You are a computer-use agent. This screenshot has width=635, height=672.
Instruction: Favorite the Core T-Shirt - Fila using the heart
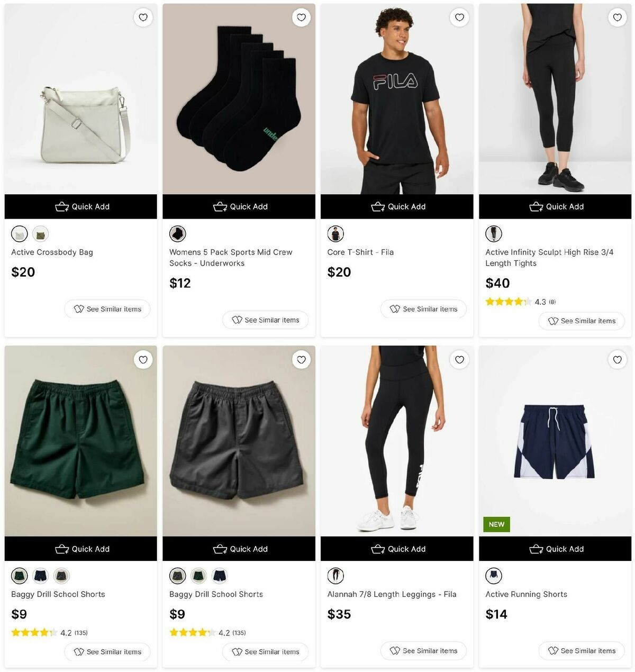(459, 17)
